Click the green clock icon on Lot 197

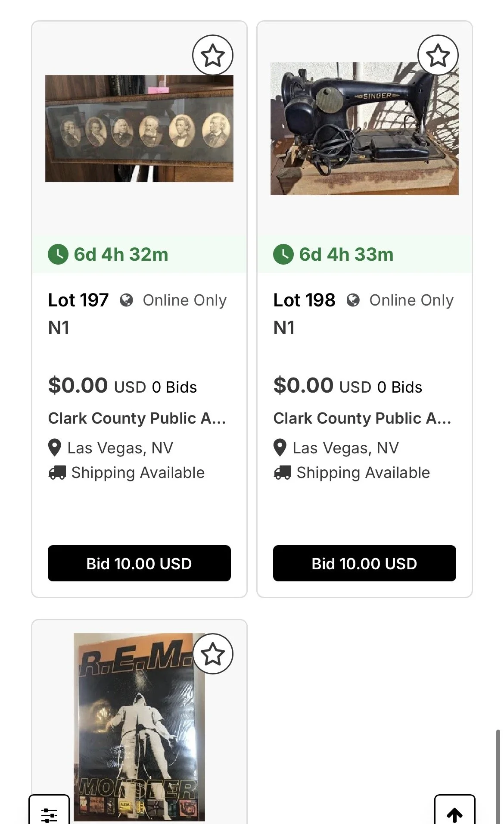pyautogui.click(x=58, y=254)
